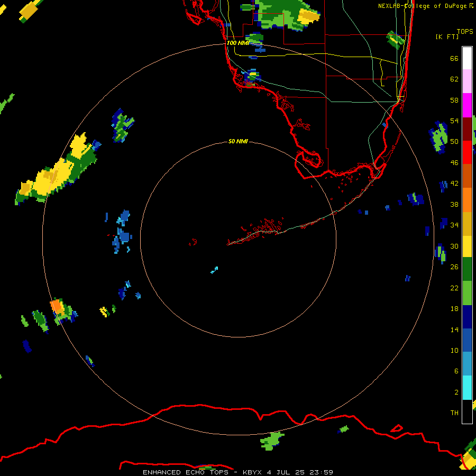Viewport: 476px width, 476px height.
Task: Click the magenta legend swatch
Action: click(467, 105)
